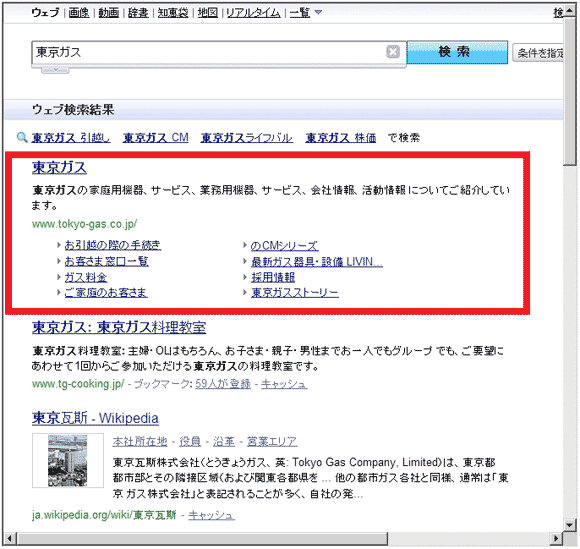580x549 pixels.
Task: Open the のCMシリーズ sitelink
Action: 284,246
